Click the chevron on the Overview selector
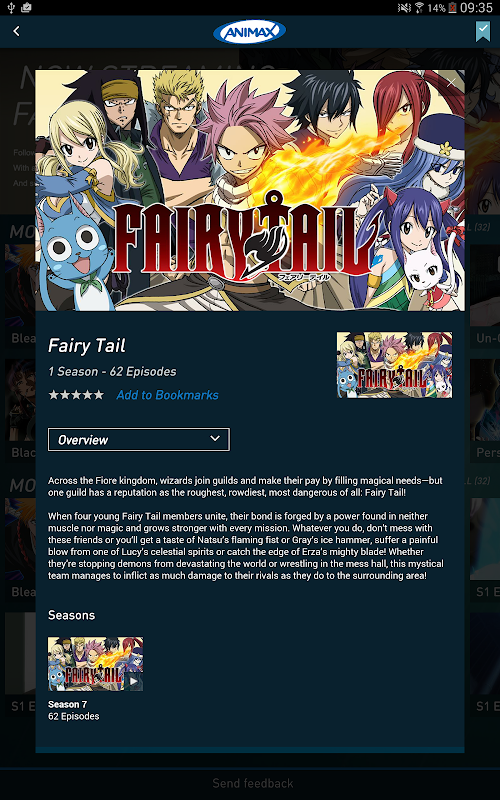This screenshot has height=800, width=500. [215, 438]
